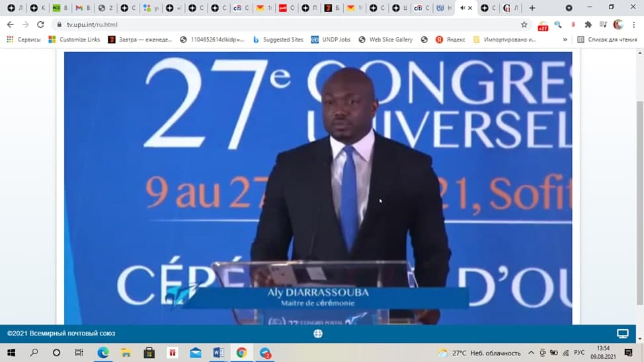
Task: Switch to the red-icon tab labeled С
Action: click(x=287, y=8)
